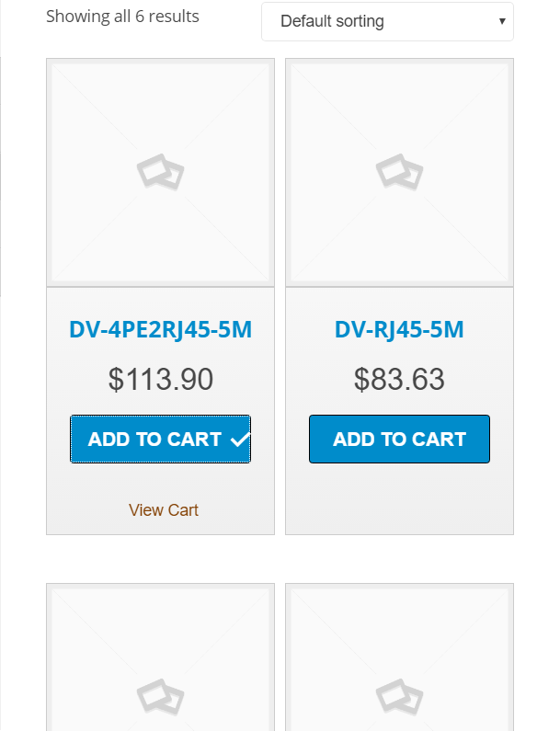The image size is (560, 731).
Task: Click top-right corner of DV-RJ45-5M image frame
Action: [508, 64]
